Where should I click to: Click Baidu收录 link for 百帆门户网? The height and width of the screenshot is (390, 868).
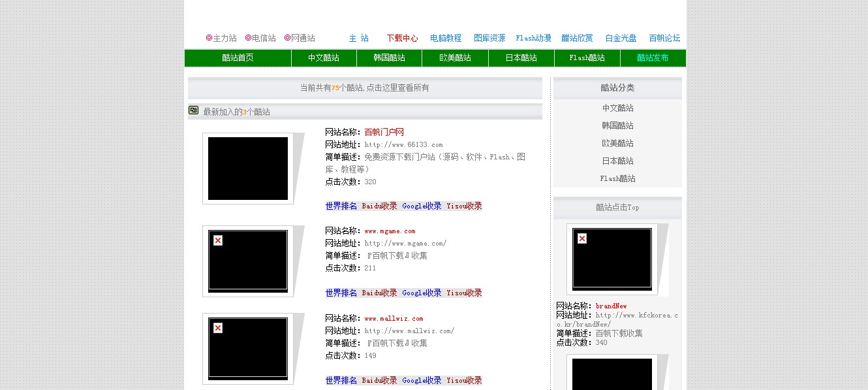(x=379, y=206)
